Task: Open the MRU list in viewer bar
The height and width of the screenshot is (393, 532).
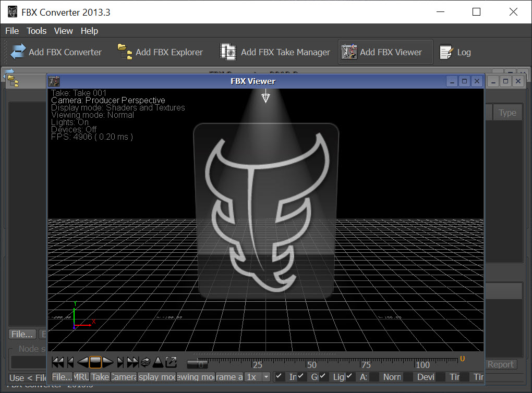Action: (81, 377)
